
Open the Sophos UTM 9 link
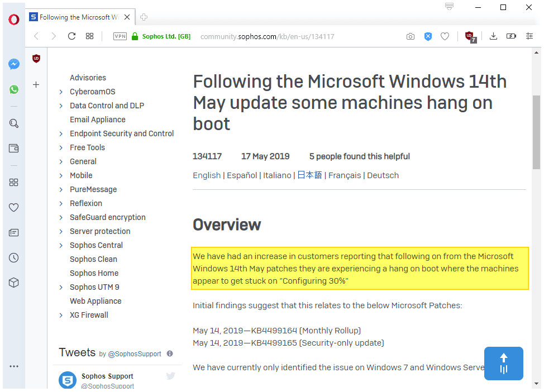(x=94, y=287)
